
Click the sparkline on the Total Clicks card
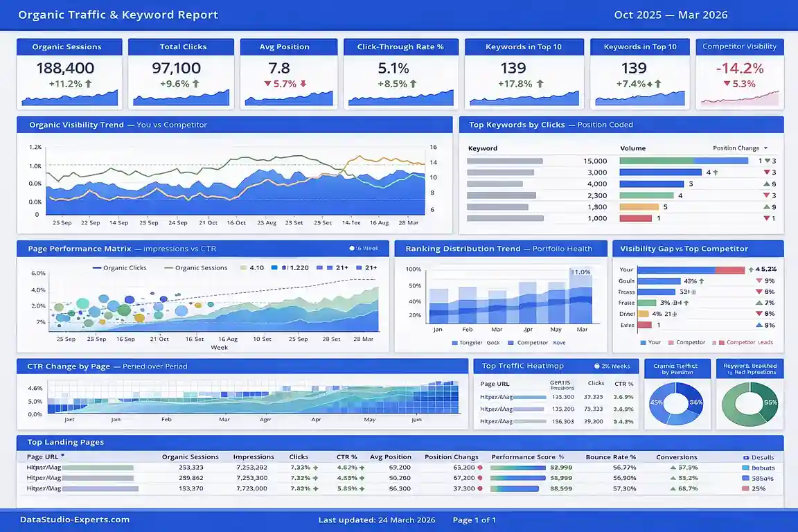[180, 101]
